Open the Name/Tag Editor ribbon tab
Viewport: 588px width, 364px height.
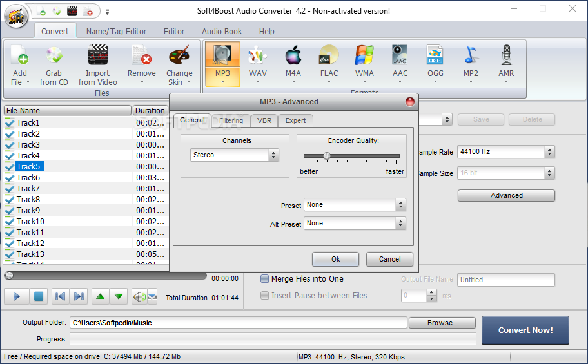[x=116, y=32]
